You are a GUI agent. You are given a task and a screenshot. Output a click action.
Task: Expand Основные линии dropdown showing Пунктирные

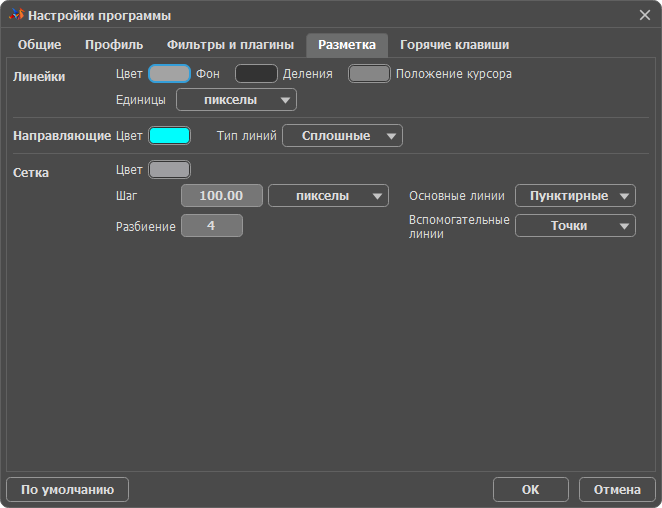(x=575, y=196)
